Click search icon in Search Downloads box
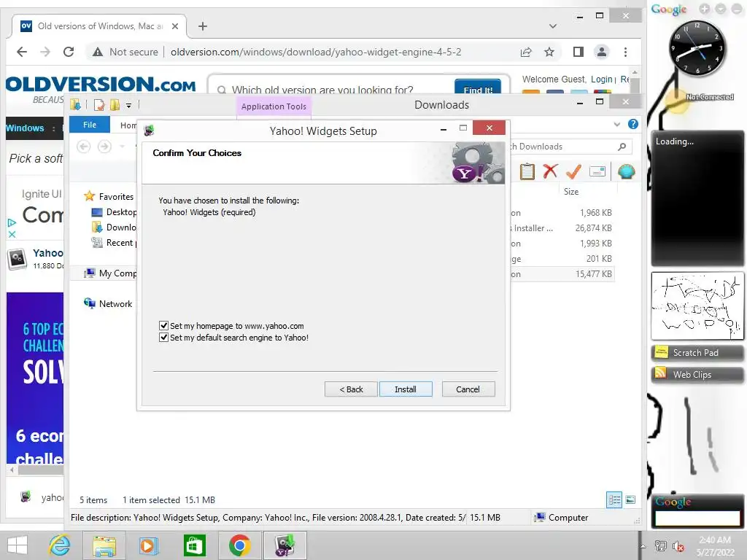Screen dimensions: 747x560 [622, 147]
